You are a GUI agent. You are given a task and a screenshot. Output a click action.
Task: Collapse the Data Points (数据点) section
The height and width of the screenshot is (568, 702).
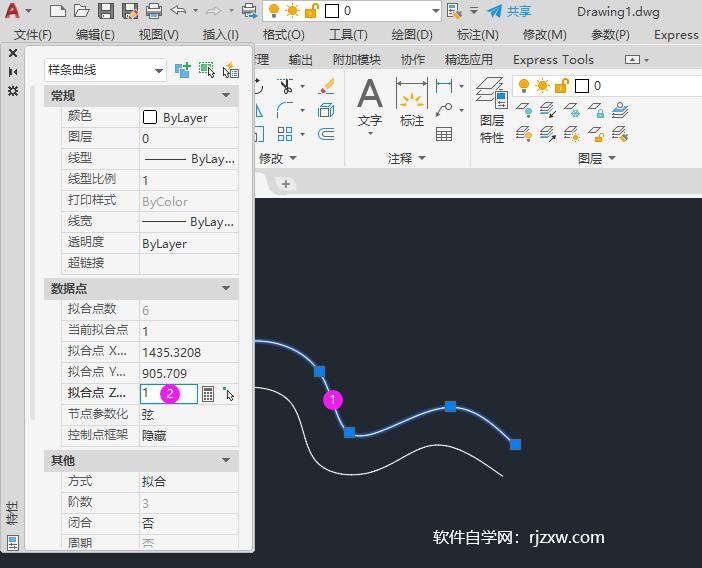point(226,288)
